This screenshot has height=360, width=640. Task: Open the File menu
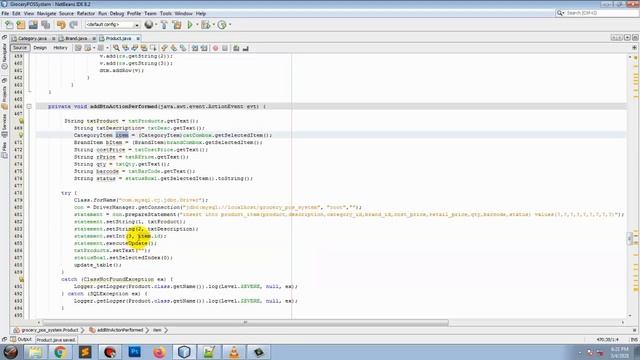(x=5, y=13)
